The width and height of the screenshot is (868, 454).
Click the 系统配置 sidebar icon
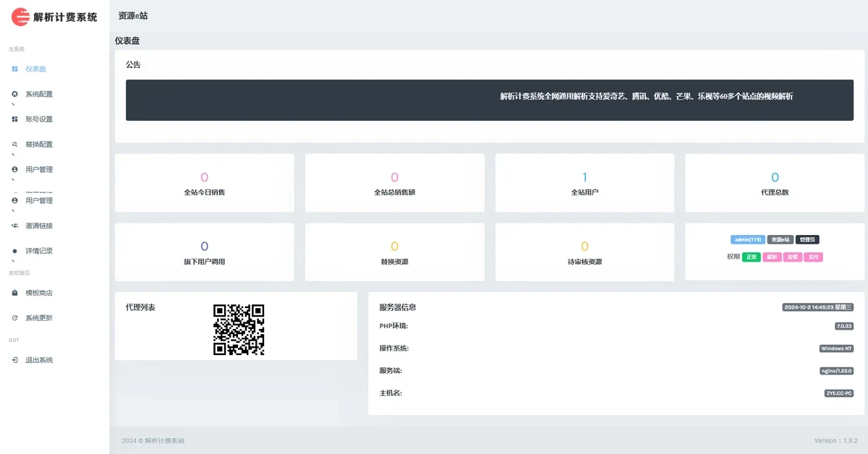point(14,94)
